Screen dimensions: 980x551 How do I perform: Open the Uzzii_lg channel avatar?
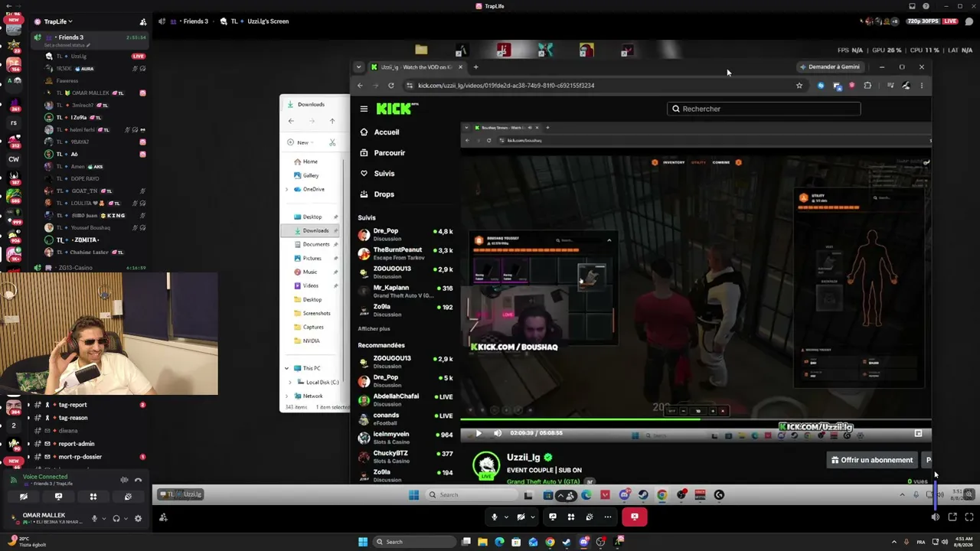[486, 466]
